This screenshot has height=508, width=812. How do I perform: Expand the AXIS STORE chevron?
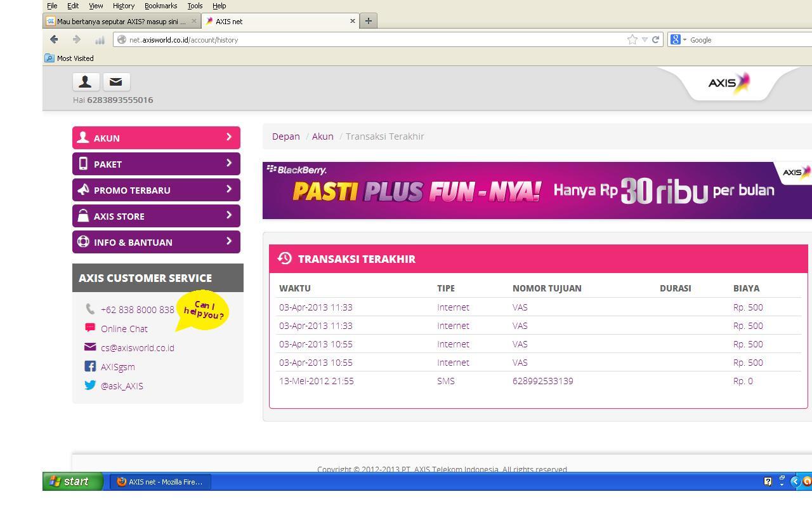click(229, 215)
